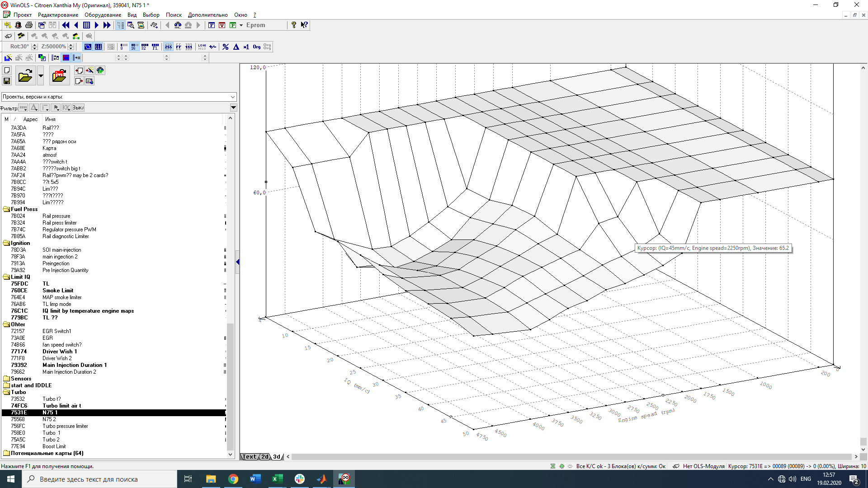868x488 pixels.
Task: Toggle the filter Выкл button
Action: tap(78, 108)
